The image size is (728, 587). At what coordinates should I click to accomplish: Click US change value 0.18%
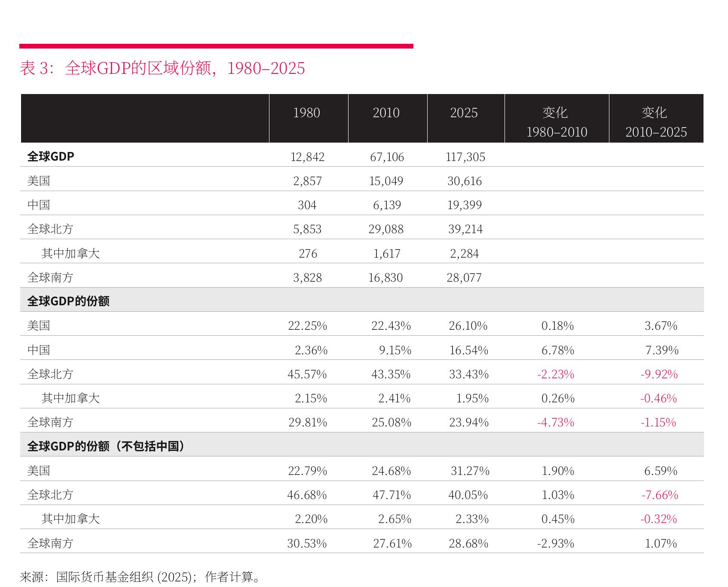click(557, 326)
